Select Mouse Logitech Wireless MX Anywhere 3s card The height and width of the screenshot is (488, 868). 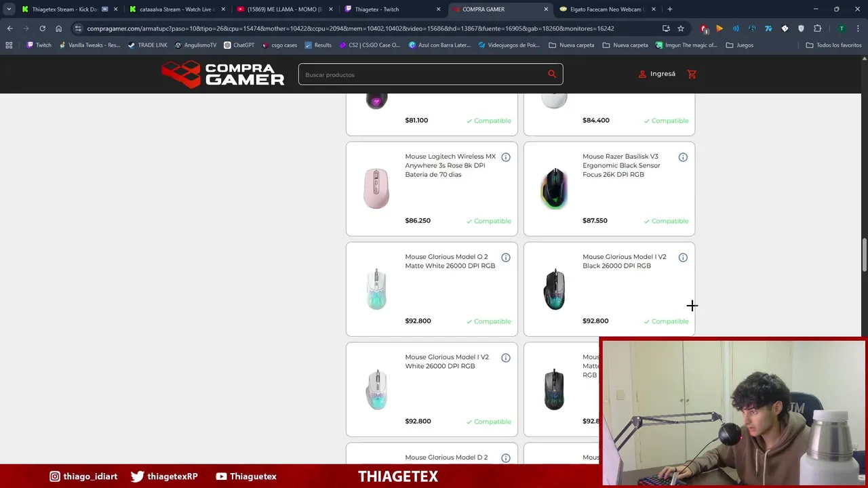pyautogui.click(x=432, y=188)
